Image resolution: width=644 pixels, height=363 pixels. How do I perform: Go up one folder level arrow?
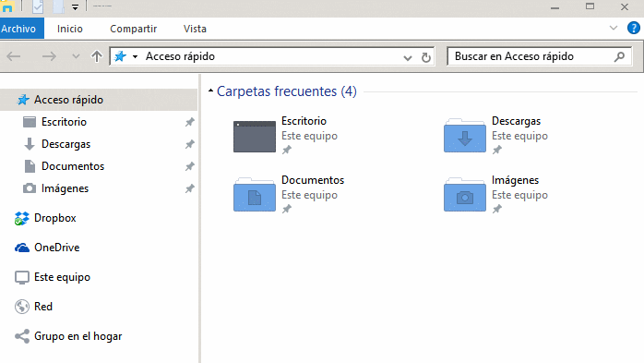(97, 56)
